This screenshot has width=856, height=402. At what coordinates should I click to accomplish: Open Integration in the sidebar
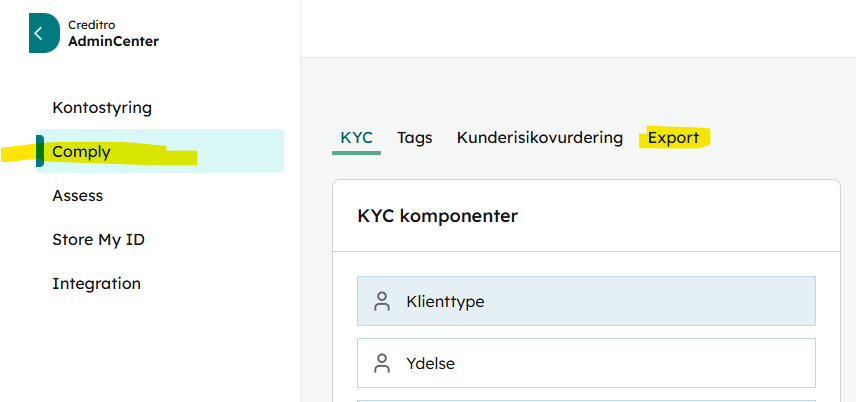[97, 283]
